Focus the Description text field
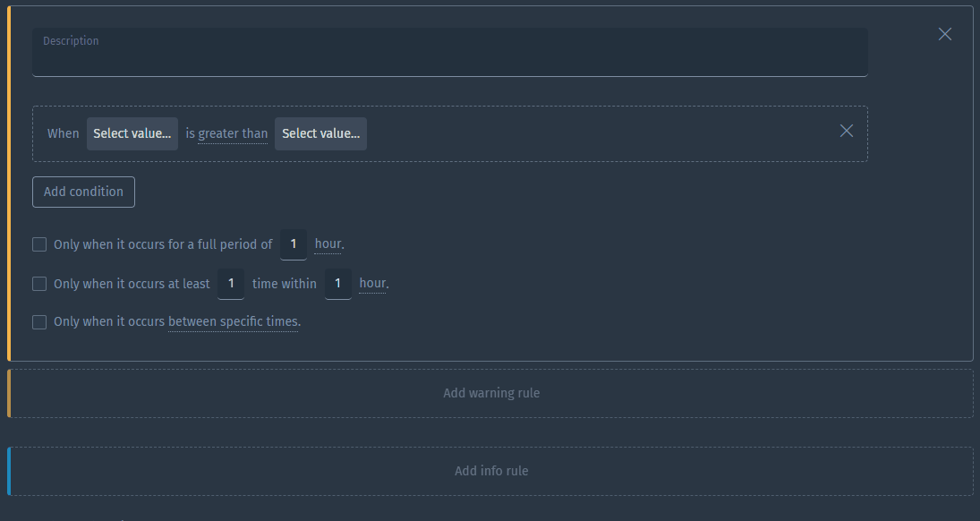This screenshot has width=980, height=521. point(449,51)
